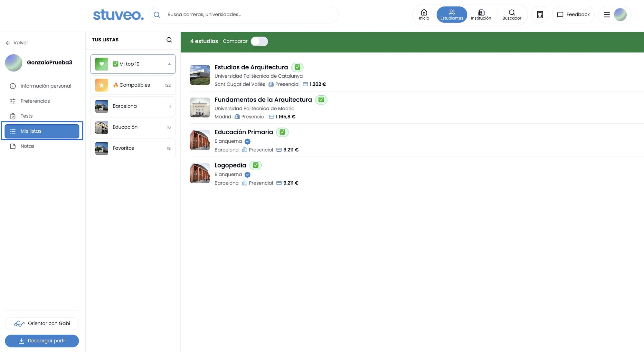Open the Logopedia study
The height and width of the screenshot is (352, 644).
(x=230, y=165)
